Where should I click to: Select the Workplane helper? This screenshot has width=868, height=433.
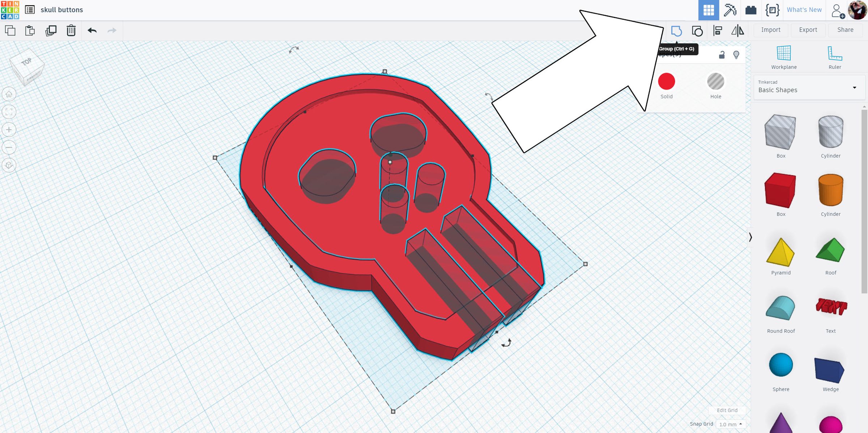(x=783, y=55)
